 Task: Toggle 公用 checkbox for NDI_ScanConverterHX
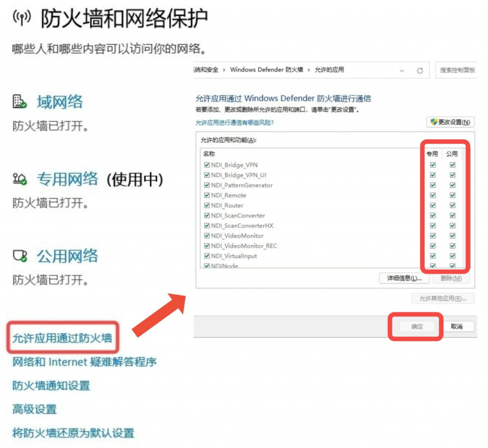453,225
